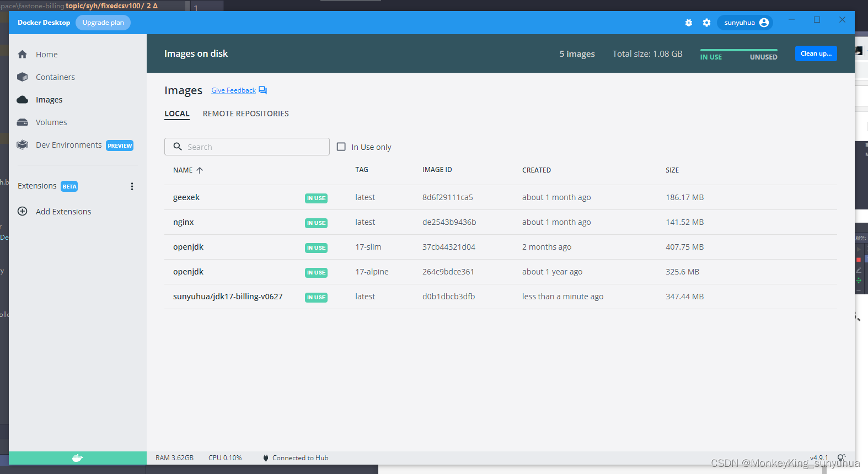The height and width of the screenshot is (474, 868).
Task: Click the CREATED column header
Action: (x=537, y=170)
